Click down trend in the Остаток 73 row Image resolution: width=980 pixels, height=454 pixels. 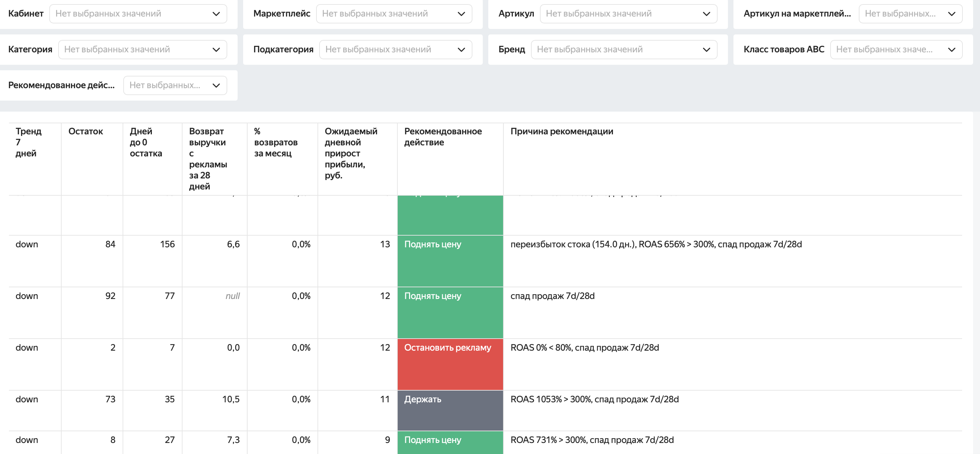27,400
